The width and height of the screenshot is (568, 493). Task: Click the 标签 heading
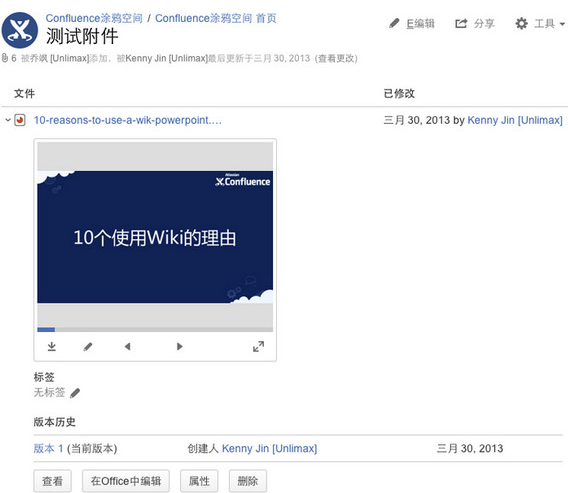tap(44, 377)
